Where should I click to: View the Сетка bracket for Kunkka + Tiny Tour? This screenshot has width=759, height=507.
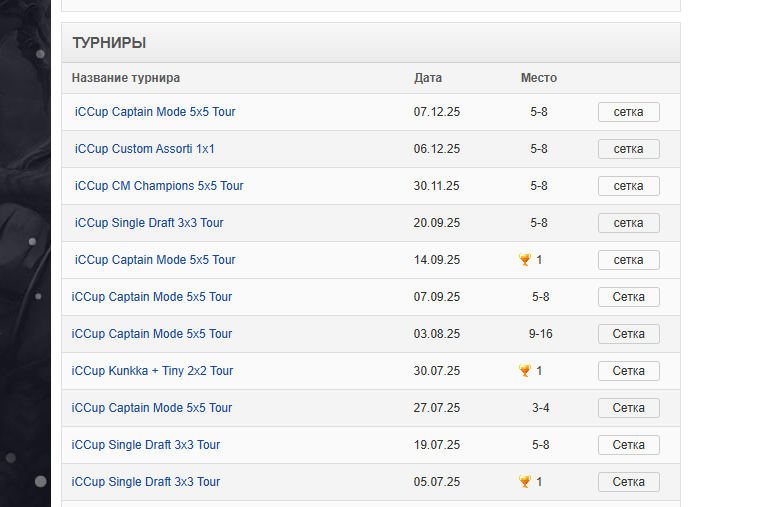click(628, 371)
